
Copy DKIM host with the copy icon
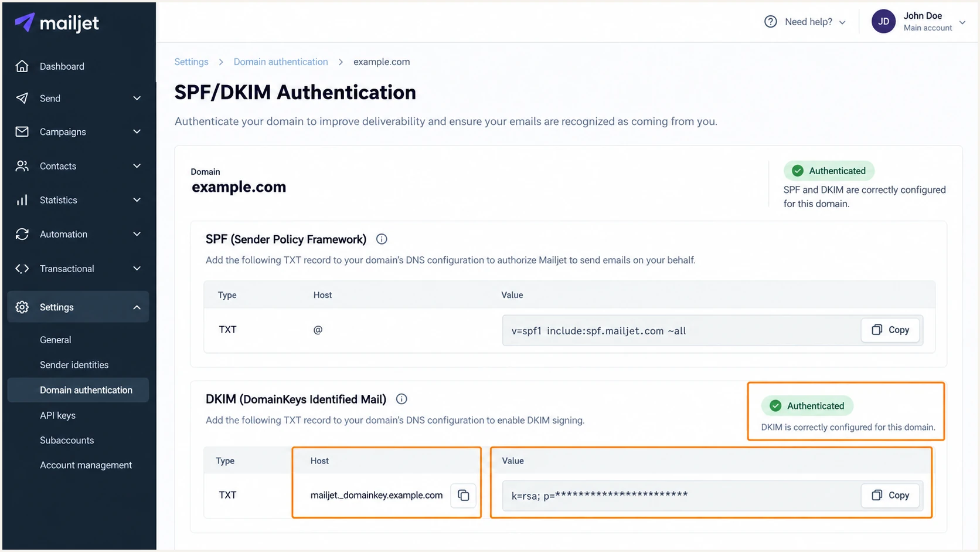pyautogui.click(x=463, y=495)
